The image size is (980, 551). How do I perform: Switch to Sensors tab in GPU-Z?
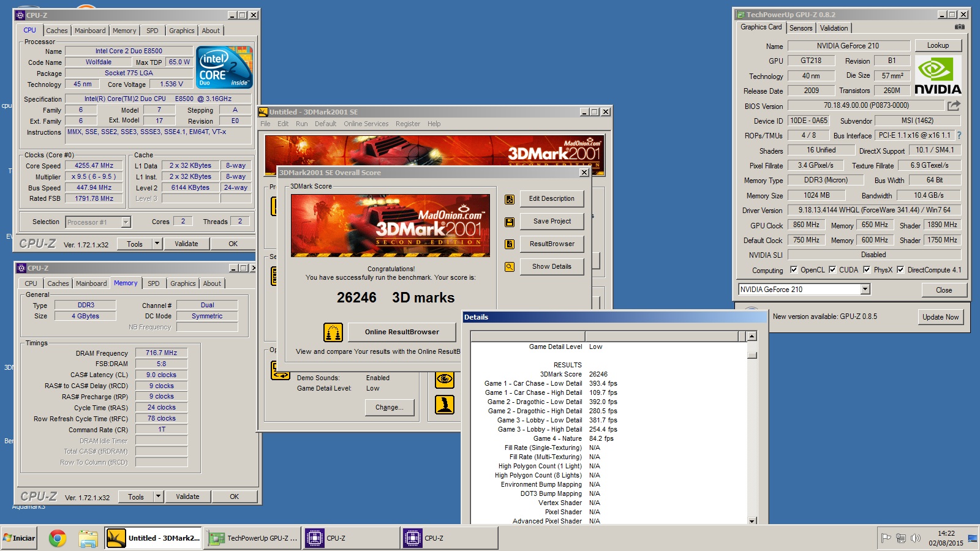(801, 28)
